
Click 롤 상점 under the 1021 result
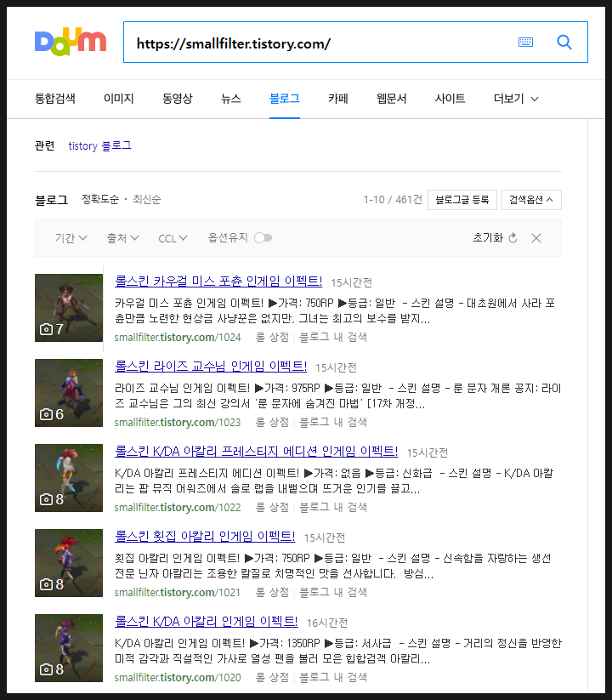[x=272, y=592]
